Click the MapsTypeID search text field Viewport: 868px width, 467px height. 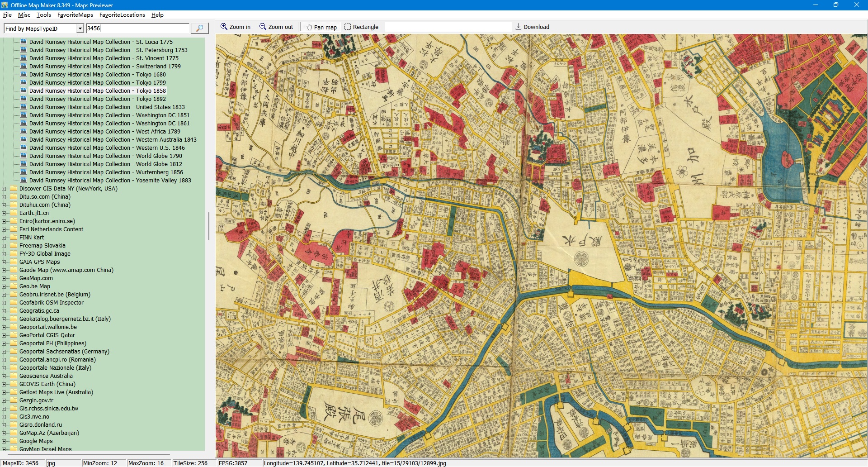click(x=137, y=29)
